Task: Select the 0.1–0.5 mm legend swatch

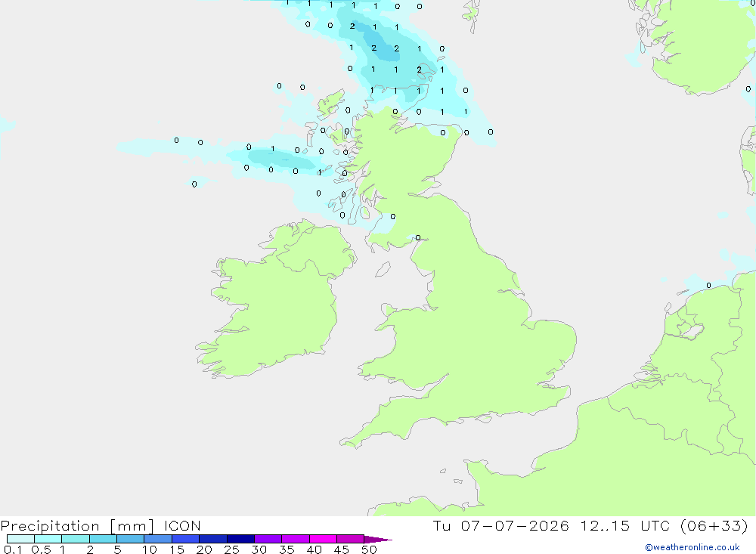Action: 20,539
